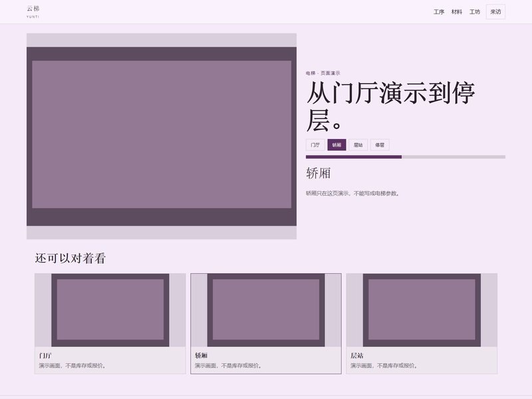Viewport: 532px width, 399px height.
Task: Click 演示画面 caption under 门厅 card
Action: coord(72,365)
